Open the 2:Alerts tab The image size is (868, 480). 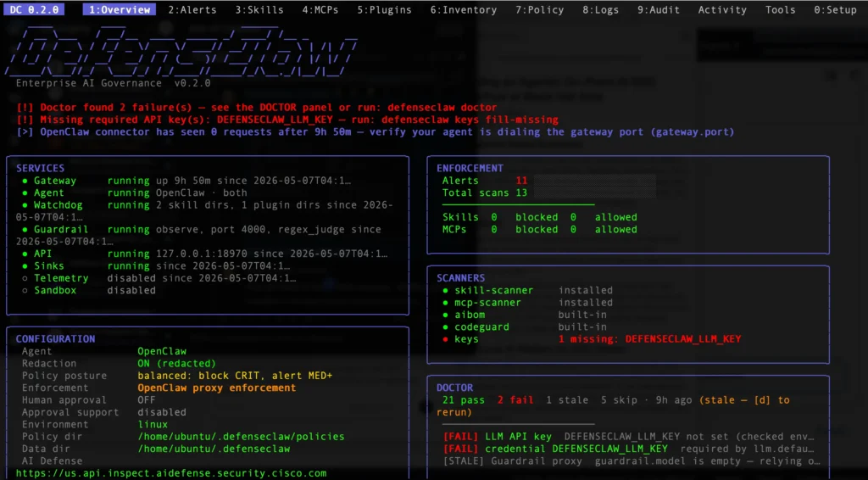(x=192, y=9)
